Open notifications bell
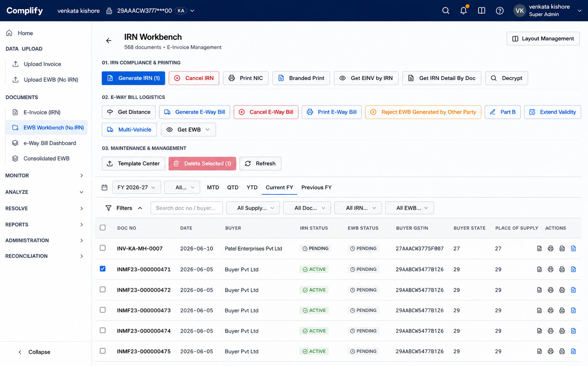This screenshot has height=366, width=588. [463, 11]
